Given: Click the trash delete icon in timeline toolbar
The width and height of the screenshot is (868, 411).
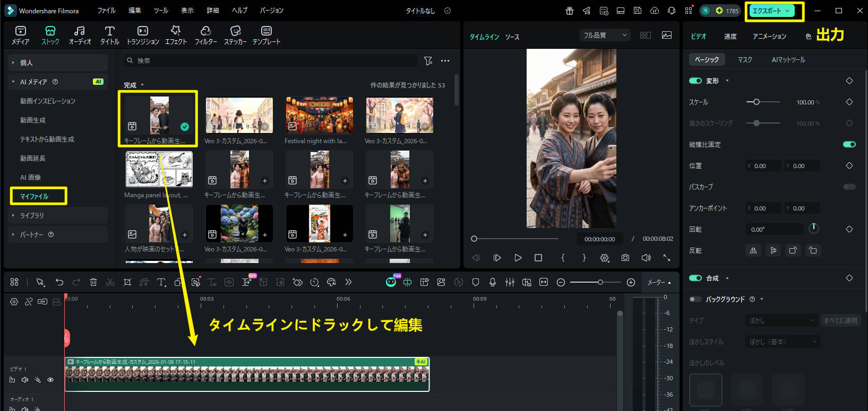Looking at the screenshot, I should click(93, 282).
